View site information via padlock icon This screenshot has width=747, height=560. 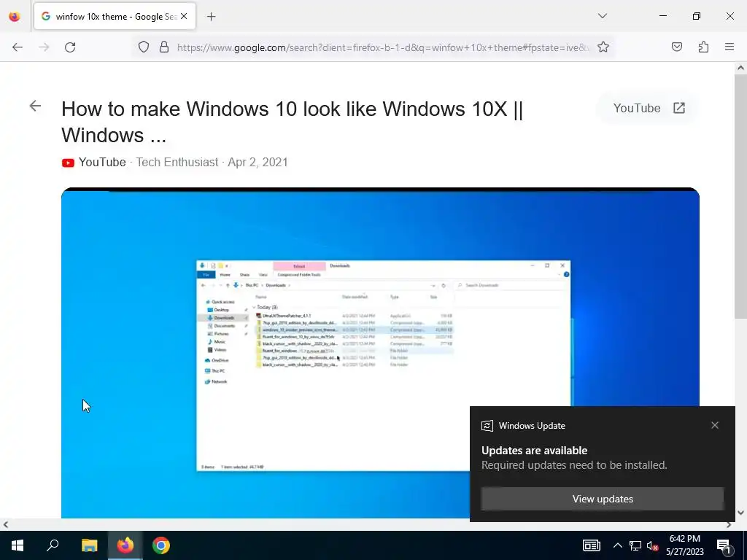coord(164,47)
